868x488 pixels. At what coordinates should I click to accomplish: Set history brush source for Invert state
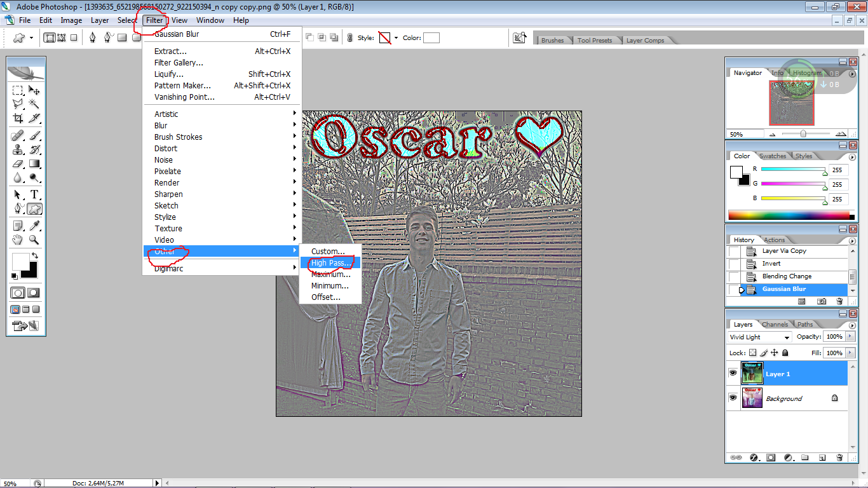734,264
